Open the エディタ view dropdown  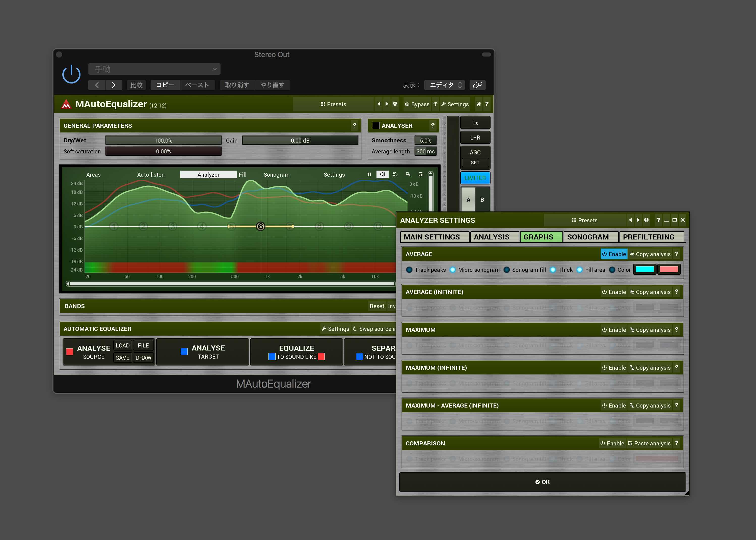(445, 85)
